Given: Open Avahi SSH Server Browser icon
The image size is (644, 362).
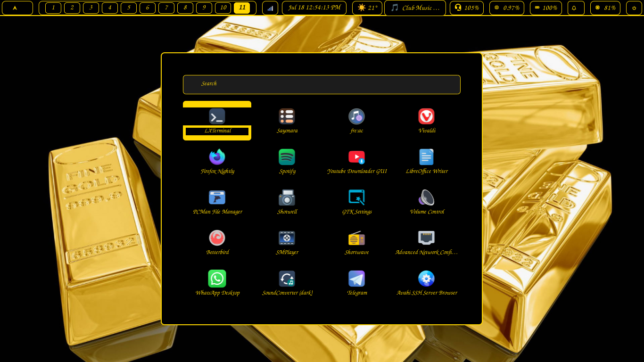Looking at the screenshot, I should [x=426, y=279].
